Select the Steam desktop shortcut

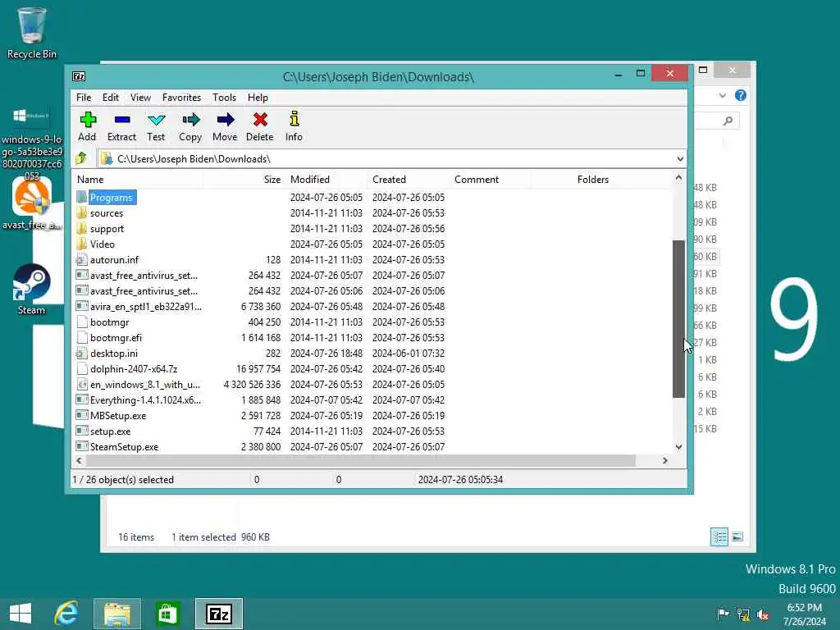click(32, 290)
